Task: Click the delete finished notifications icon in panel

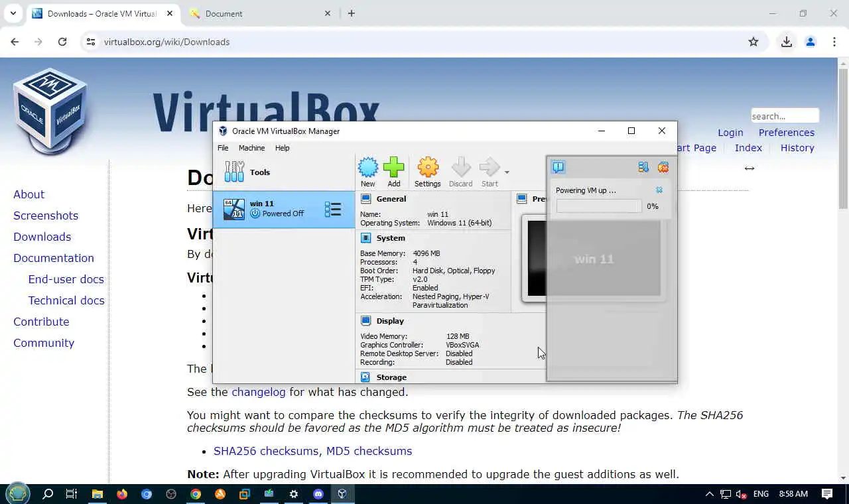Action: pos(663,167)
